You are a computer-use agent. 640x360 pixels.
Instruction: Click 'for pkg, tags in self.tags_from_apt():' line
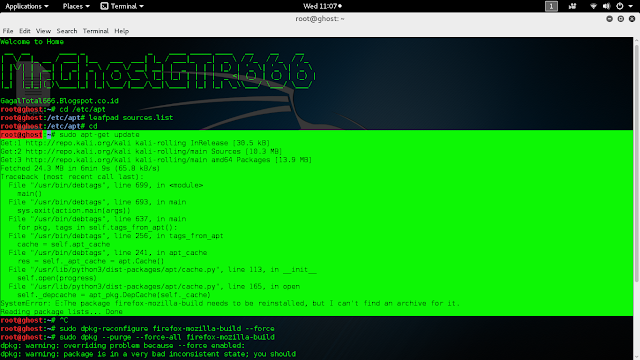[x=97, y=227]
